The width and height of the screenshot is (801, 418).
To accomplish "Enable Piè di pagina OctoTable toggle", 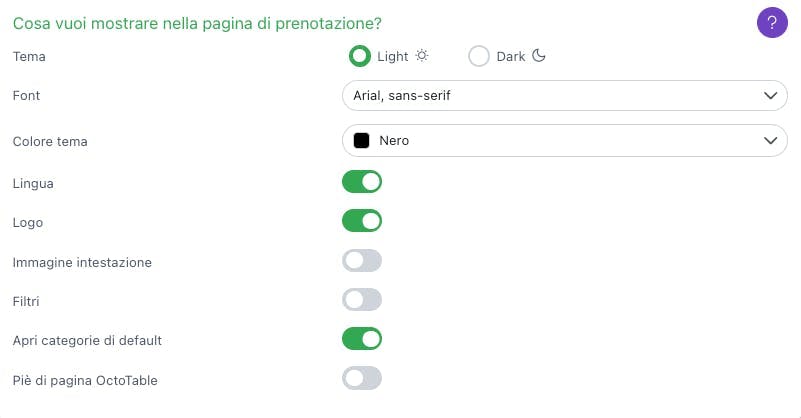I will tap(362, 379).
